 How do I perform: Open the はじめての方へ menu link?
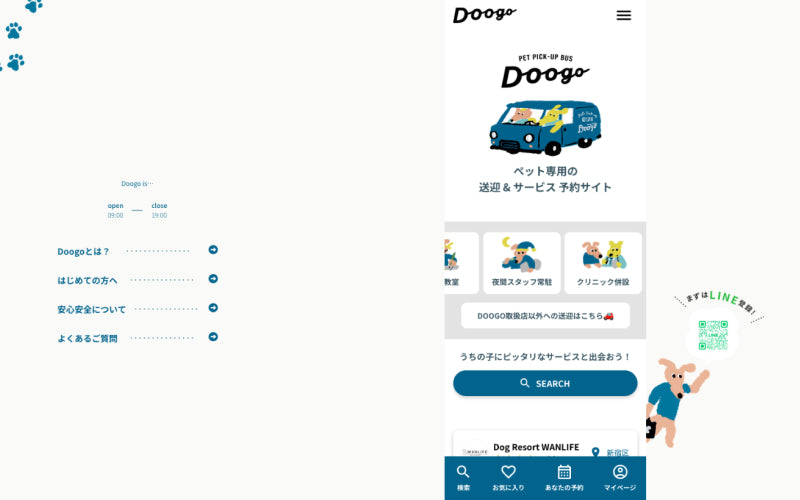(87, 280)
